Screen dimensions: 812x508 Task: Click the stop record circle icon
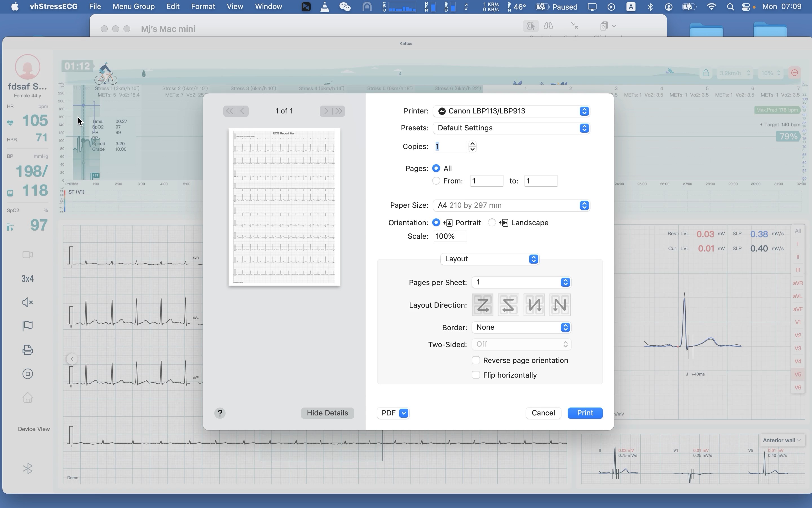tap(28, 374)
